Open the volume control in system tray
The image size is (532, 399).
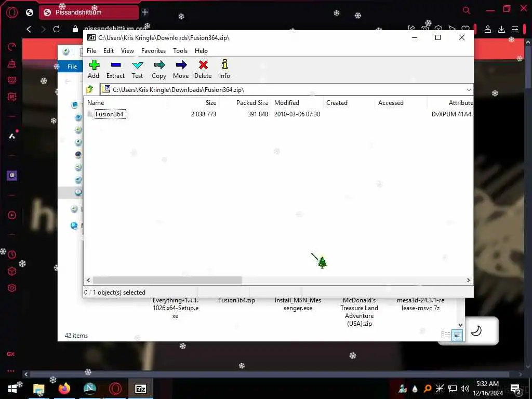coord(465,389)
